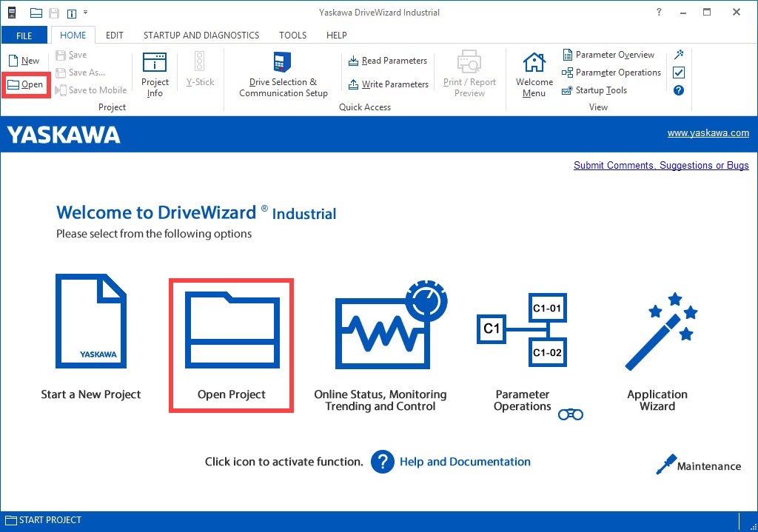The height and width of the screenshot is (532, 758).
Task: Click the Save As... ribbon button
Action: pos(80,73)
